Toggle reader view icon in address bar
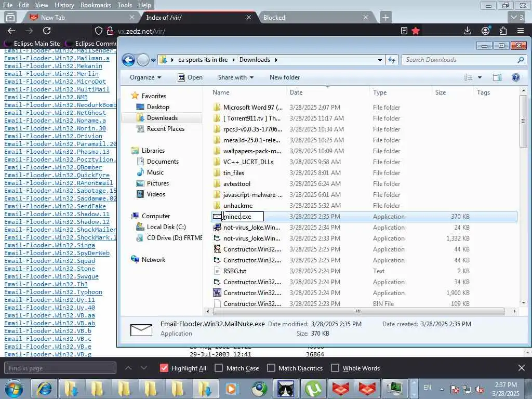 (404, 31)
